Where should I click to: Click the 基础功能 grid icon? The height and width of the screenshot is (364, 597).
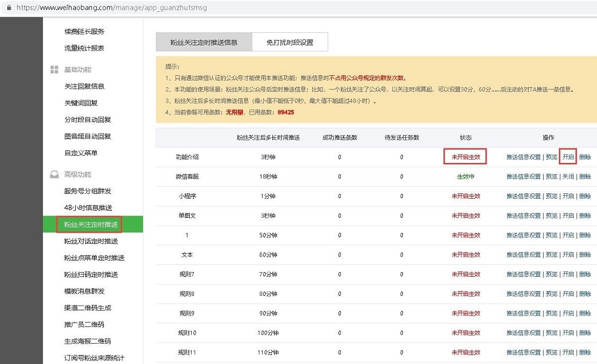point(54,69)
